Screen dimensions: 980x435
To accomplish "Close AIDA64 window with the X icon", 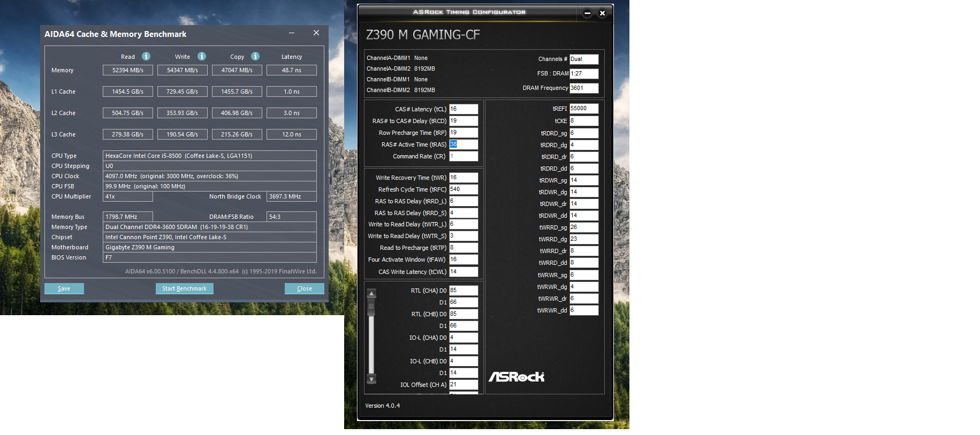I will [316, 33].
